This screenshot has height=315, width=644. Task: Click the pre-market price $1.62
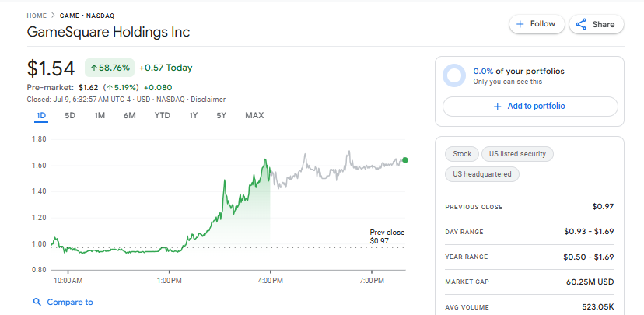coord(89,87)
